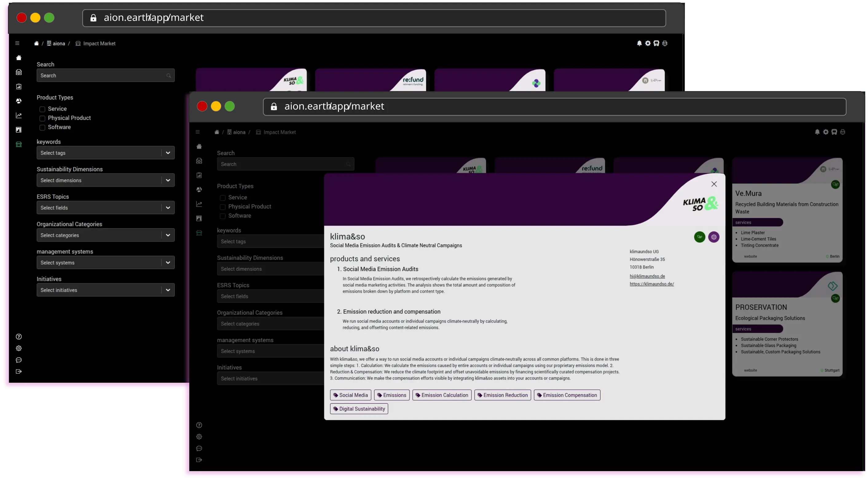Open the Impact Market storefront icon in sidebar
The image size is (868, 480).
point(199,233)
